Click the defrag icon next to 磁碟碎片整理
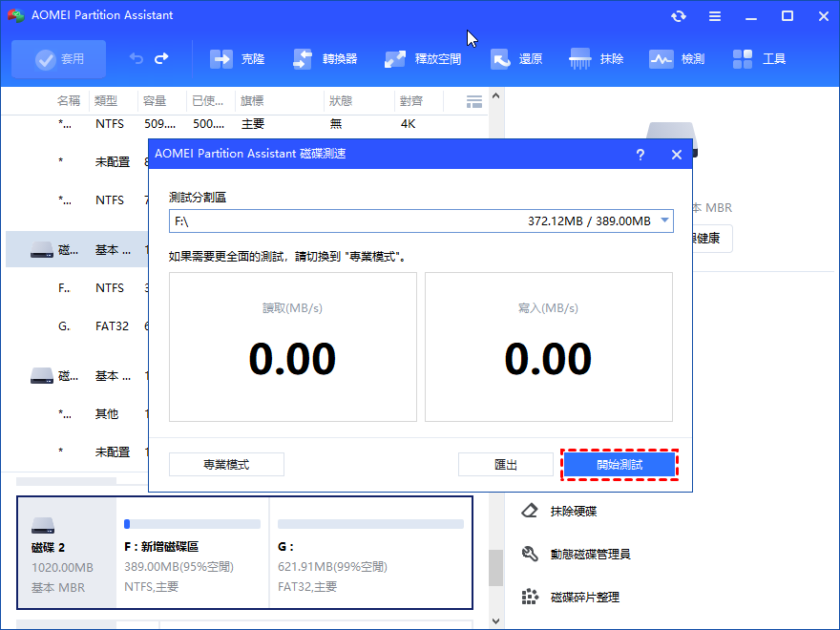 point(529,597)
